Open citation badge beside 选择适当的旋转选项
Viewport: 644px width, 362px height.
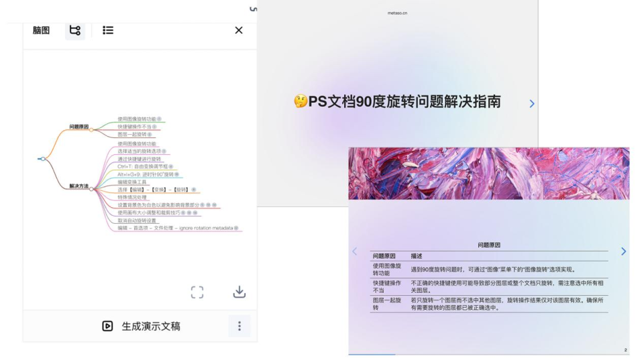pyautogui.click(x=164, y=152)
